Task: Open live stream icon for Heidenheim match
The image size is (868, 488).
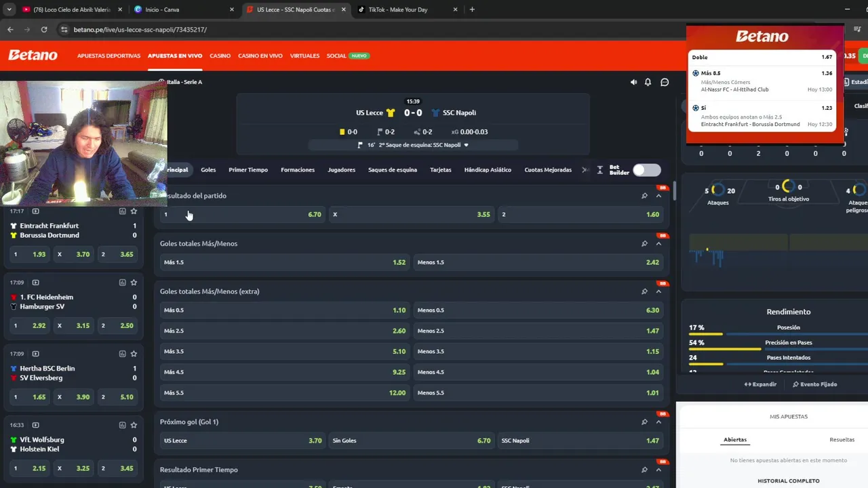Action: pos(35,283)
